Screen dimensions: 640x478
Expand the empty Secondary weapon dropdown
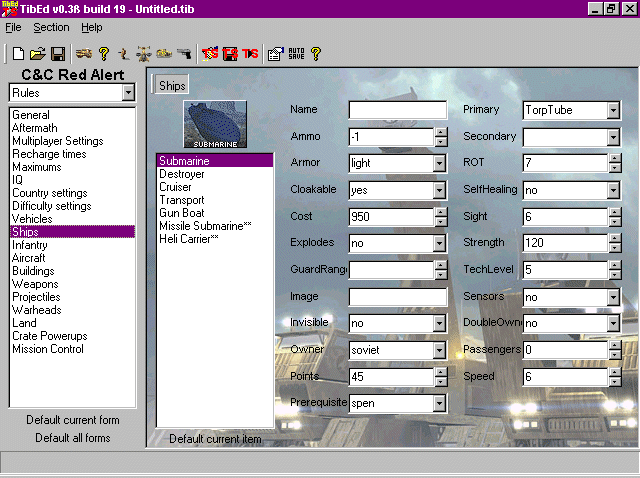coord(613,137)
